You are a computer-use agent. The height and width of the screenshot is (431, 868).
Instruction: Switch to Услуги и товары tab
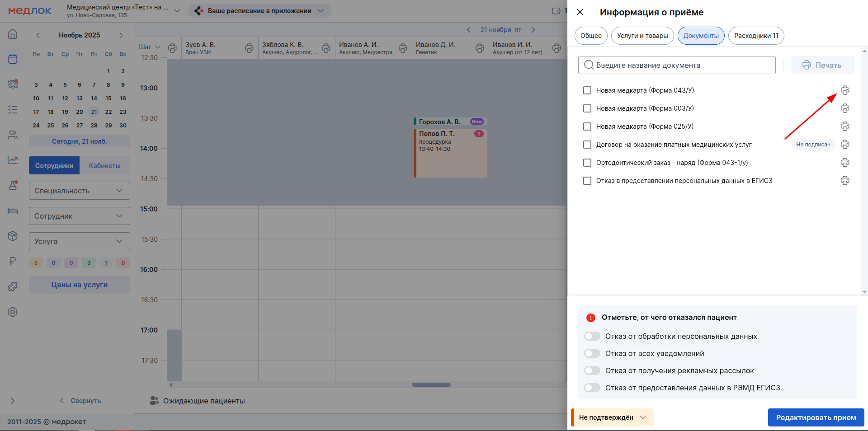[x=642, y=36]
